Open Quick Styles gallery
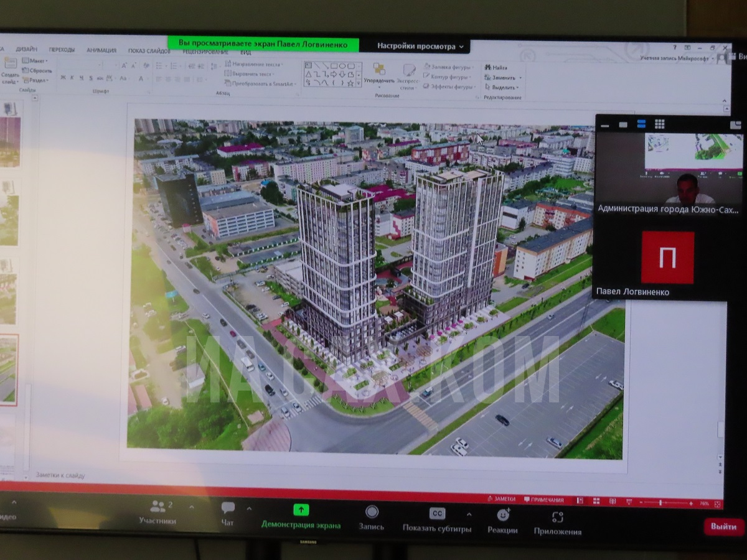 point(408,77)
